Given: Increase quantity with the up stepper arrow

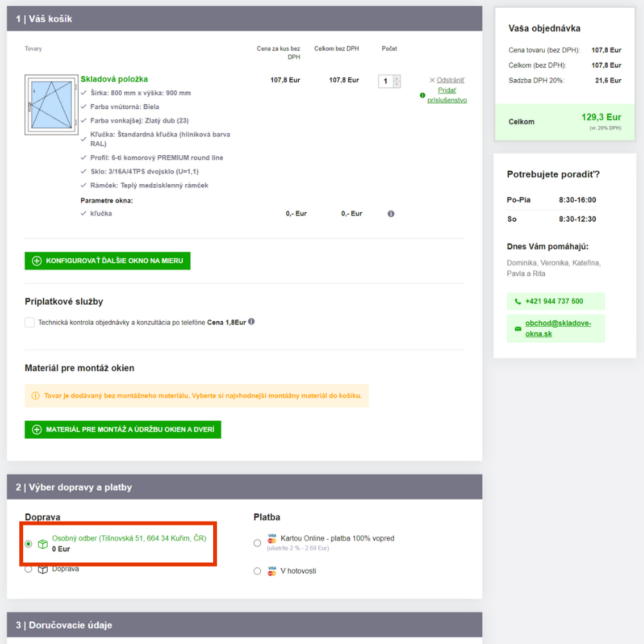Looking at the screenshot, I should click(x=397, y=78).
